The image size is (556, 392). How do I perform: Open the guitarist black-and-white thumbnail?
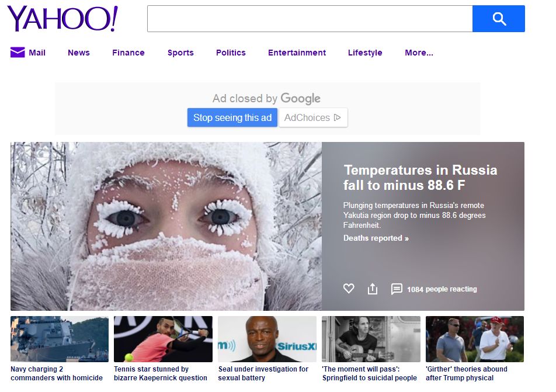point(371,339)
